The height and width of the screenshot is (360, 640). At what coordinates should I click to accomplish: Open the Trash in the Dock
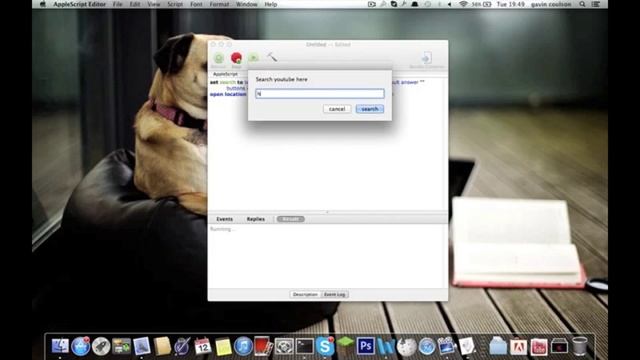tap(580, 347)
